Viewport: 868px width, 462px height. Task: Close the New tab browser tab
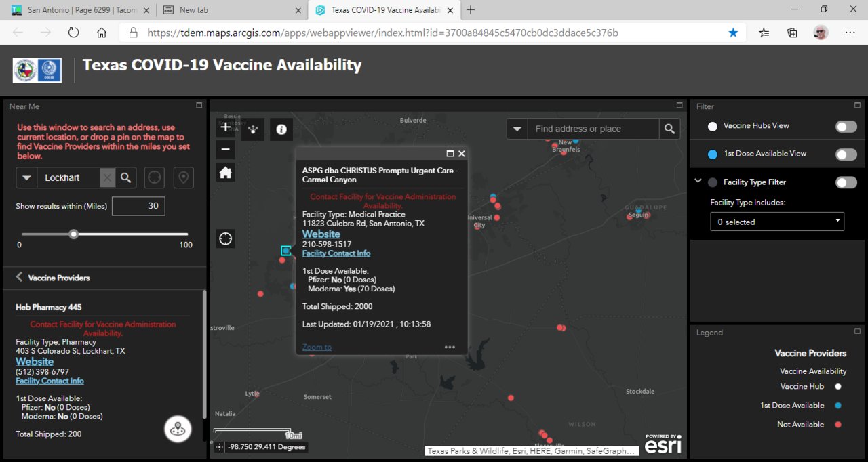pos(298,10)
